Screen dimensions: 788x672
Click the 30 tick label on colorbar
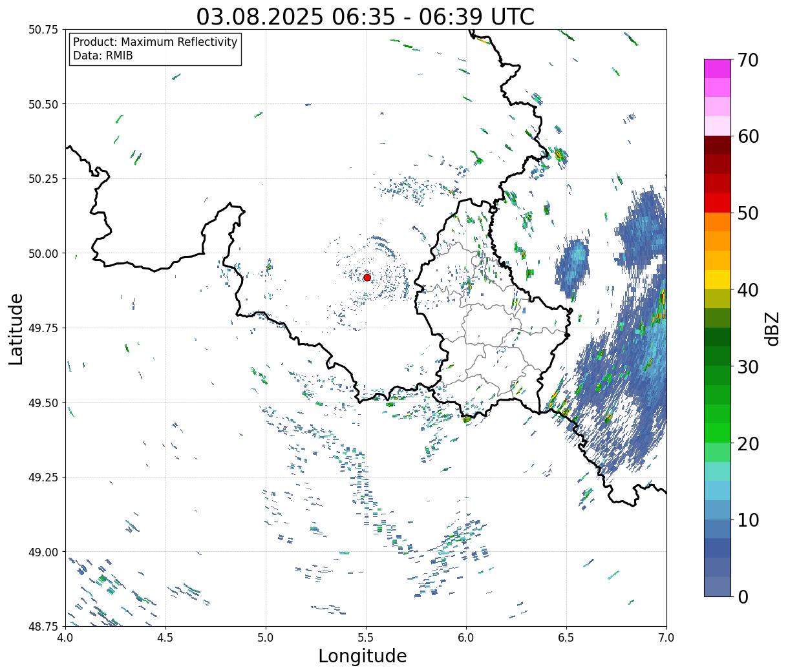click(747, 366)
